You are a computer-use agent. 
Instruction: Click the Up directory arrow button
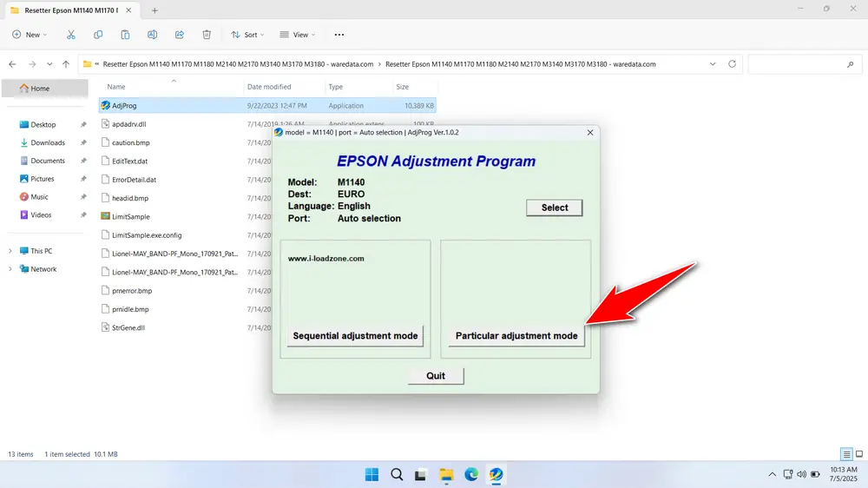pyautogui.click(x=66, y=64)
